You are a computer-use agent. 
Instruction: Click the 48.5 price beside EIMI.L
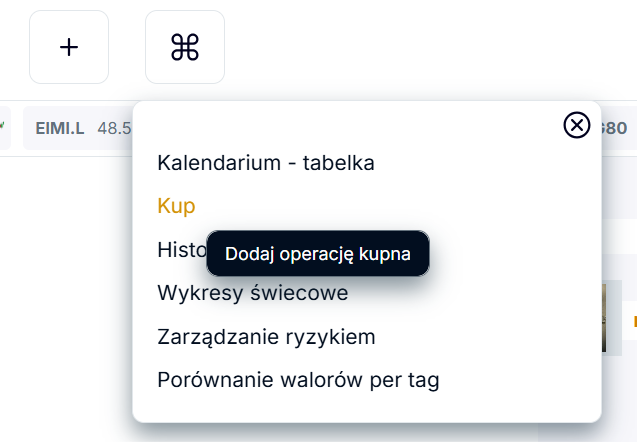point(115,128)
